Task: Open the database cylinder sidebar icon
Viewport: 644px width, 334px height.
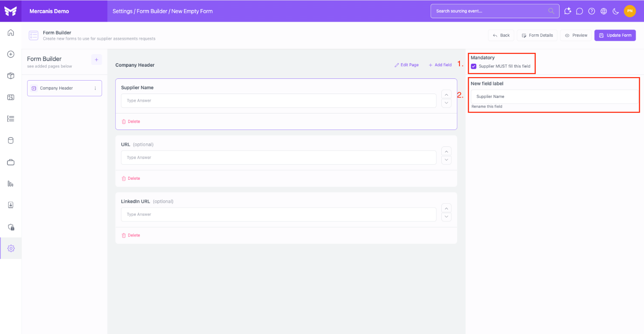Action: 11,140
